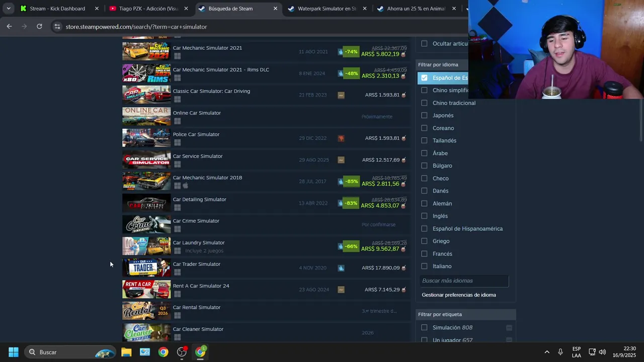Open Police Car Simulator result
644x362 pixels.
click(266, 138)
